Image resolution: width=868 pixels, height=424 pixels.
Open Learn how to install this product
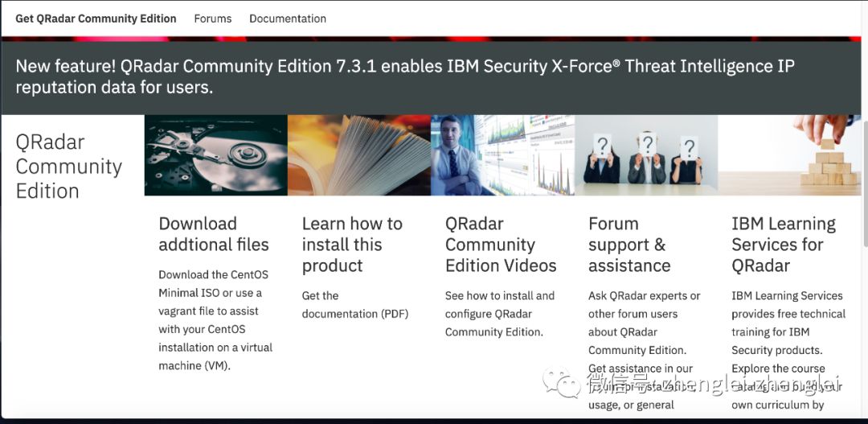(352, 245)
